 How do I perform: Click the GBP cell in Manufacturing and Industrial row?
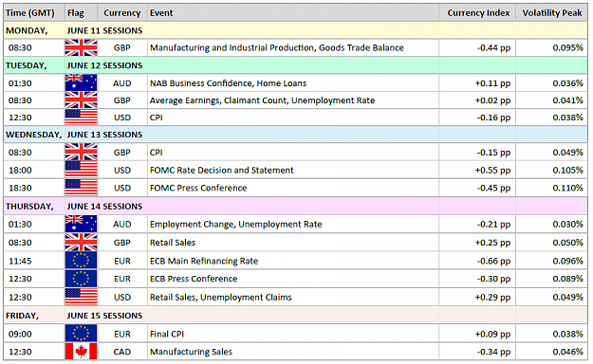[121, 47]
